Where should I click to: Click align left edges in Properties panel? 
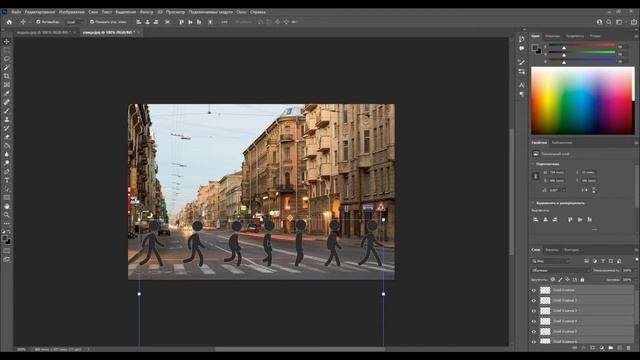536,220
